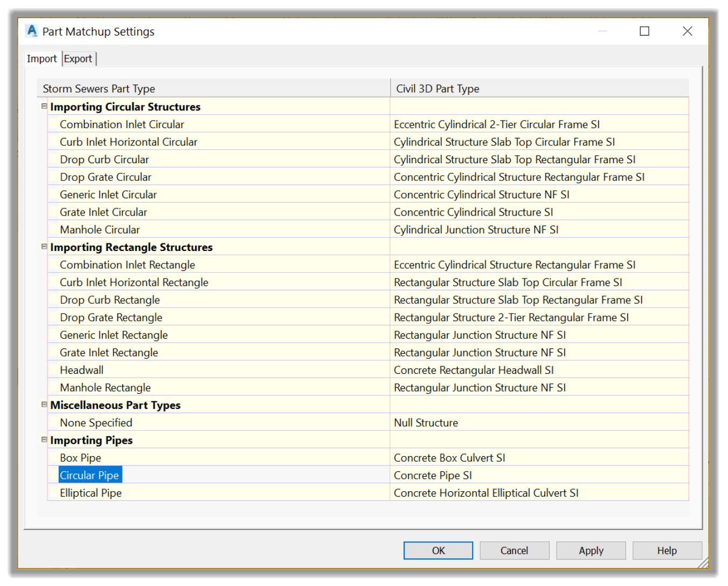Click Concentric Cylindrical Structure SI for Grate Inlet Circular

click(539, 212)
